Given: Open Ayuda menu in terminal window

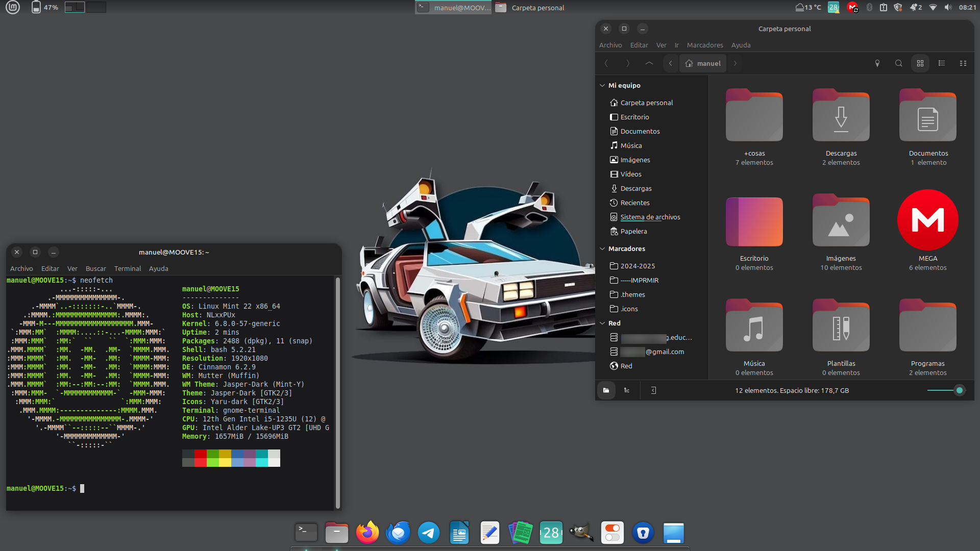Looking at the screenshot, I should tap(159, 268).
